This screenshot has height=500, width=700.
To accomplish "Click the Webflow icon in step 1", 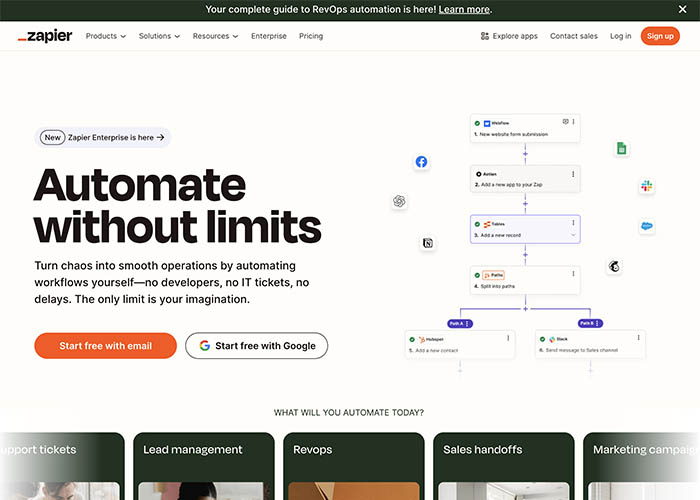I will coord(487,123).
